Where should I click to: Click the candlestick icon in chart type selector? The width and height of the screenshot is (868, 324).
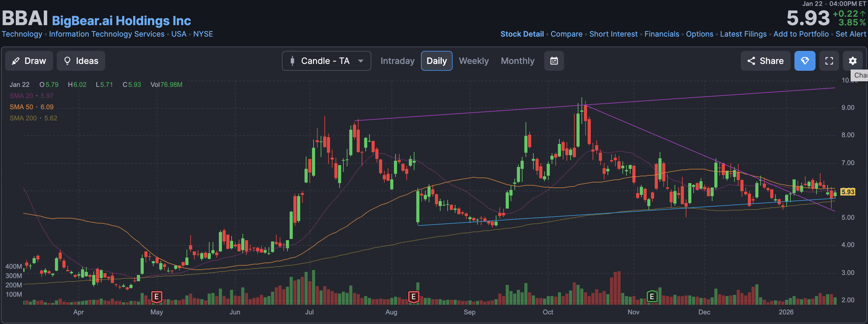click(x=292, y=61)
